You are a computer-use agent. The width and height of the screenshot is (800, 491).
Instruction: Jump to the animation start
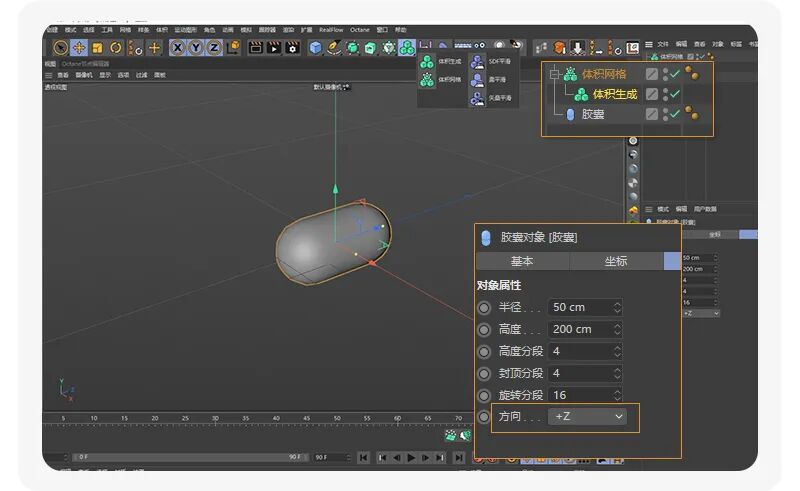(363, 458)
